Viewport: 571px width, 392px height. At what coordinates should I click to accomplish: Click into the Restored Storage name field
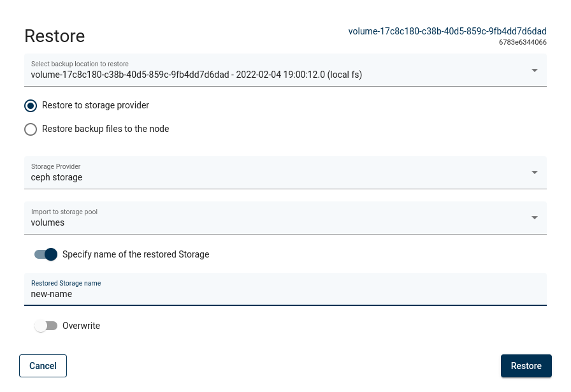pos(285,294)
